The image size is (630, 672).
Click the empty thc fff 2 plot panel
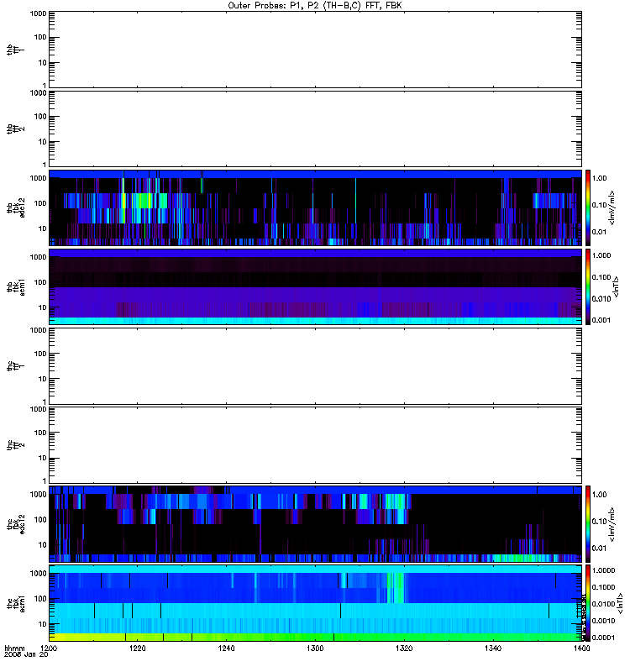point(316,445)
